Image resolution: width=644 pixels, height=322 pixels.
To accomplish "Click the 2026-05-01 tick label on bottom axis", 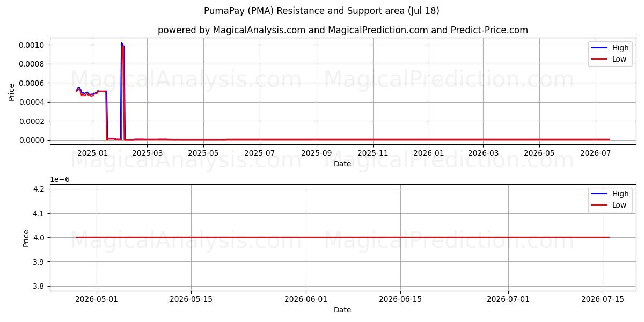I will point(97,299).
